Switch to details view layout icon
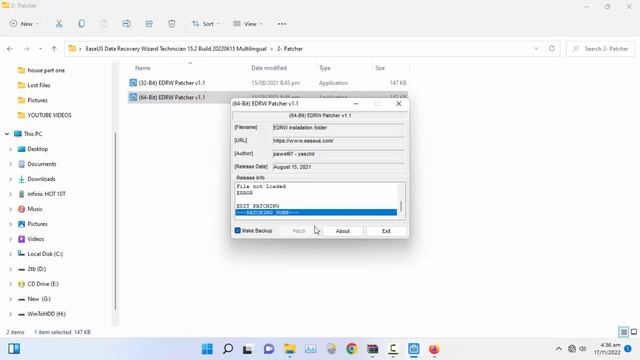This screenshot has height=360, width=640. click(623, 332)
